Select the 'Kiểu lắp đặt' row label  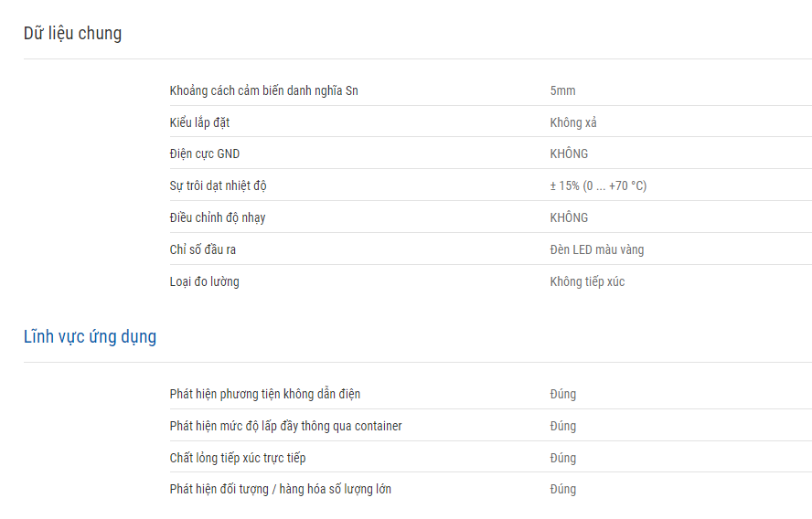click(x=199, y=122)
